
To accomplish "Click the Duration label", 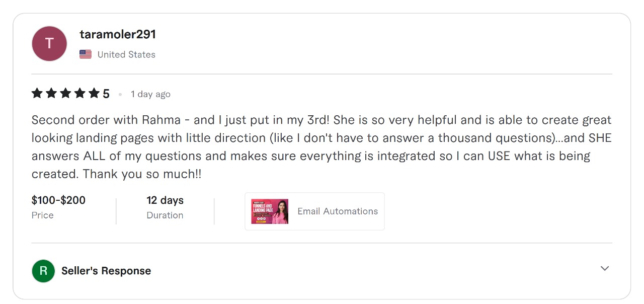I will coord(165,215).
